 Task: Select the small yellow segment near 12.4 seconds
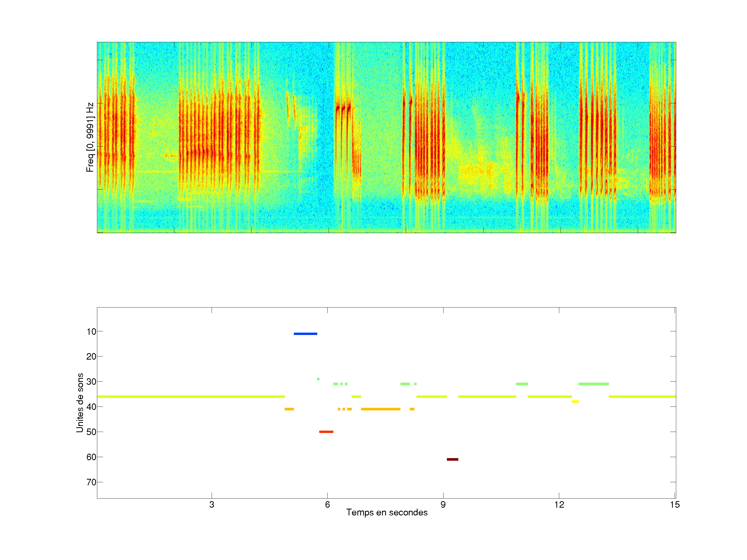click(x=575, y=402)
